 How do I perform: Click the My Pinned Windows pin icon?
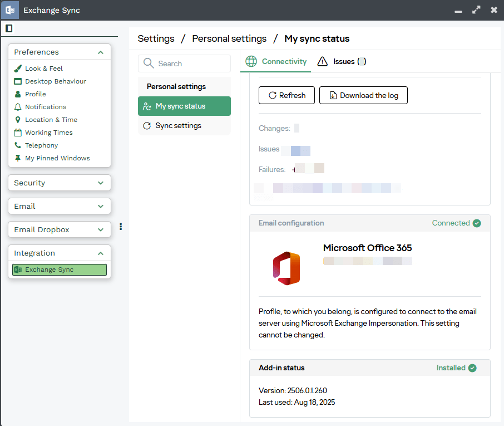click(x=18, y=158)
